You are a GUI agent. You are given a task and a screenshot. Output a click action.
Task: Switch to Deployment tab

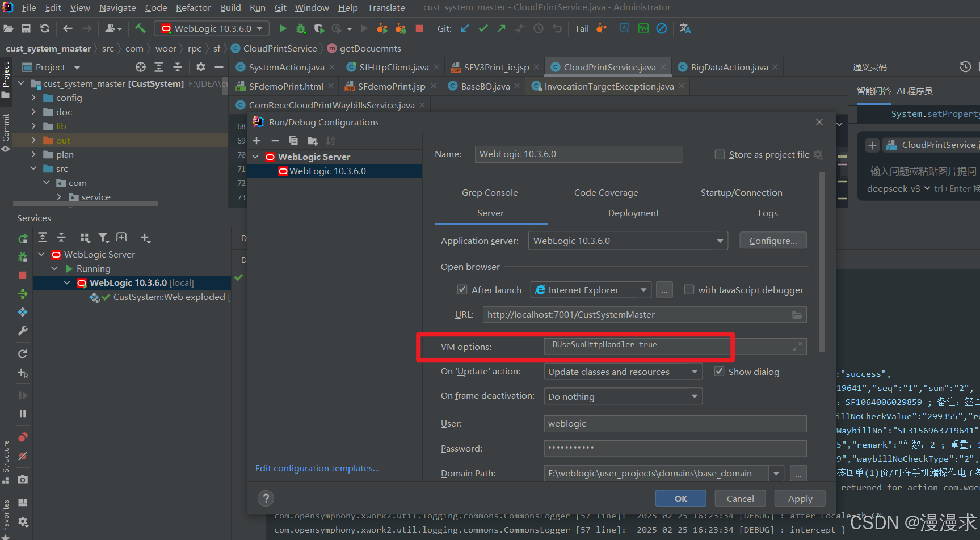[x=633, y=213]
